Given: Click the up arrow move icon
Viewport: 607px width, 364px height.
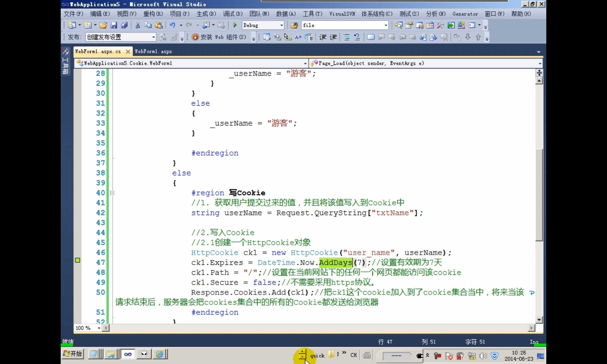Looking at the screenshot, I should pyautogui.click(x=478, y=37).
